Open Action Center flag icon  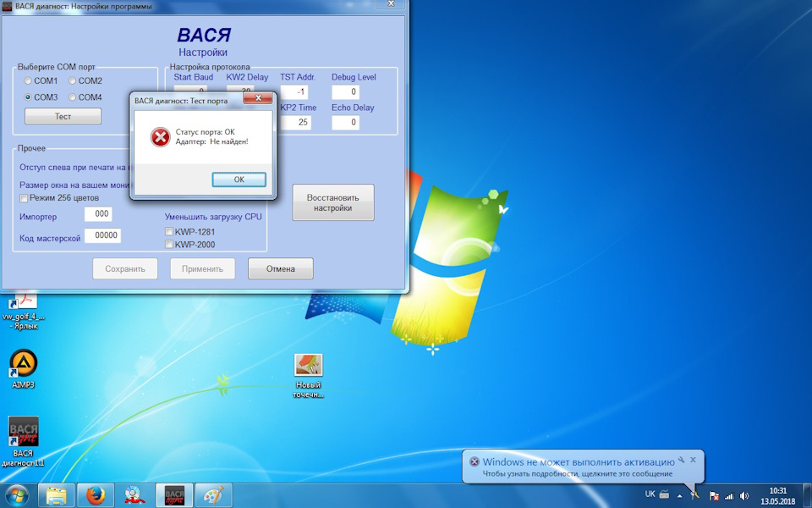click(x=714, y=496)
